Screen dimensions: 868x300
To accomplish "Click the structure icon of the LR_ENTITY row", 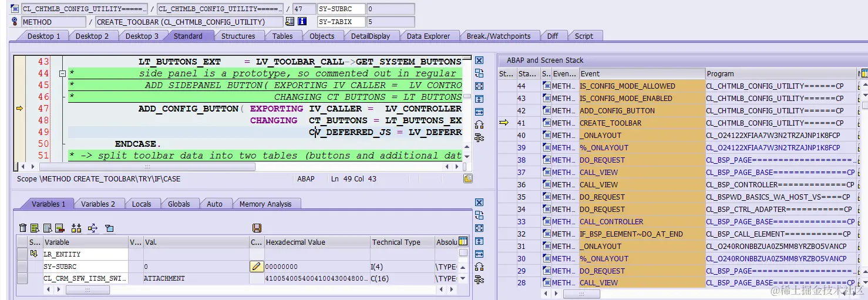I will (x=33, y=254).
